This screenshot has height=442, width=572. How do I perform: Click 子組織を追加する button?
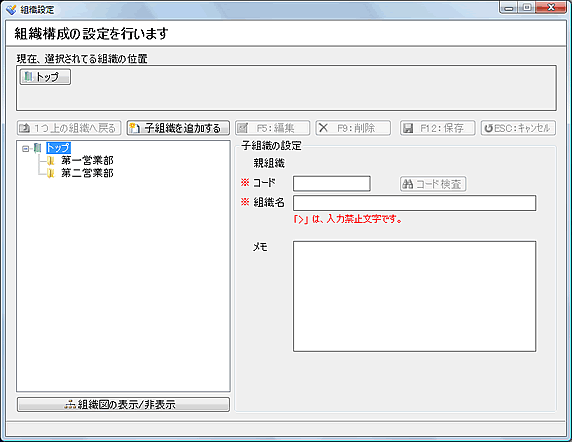coord(178,128)
